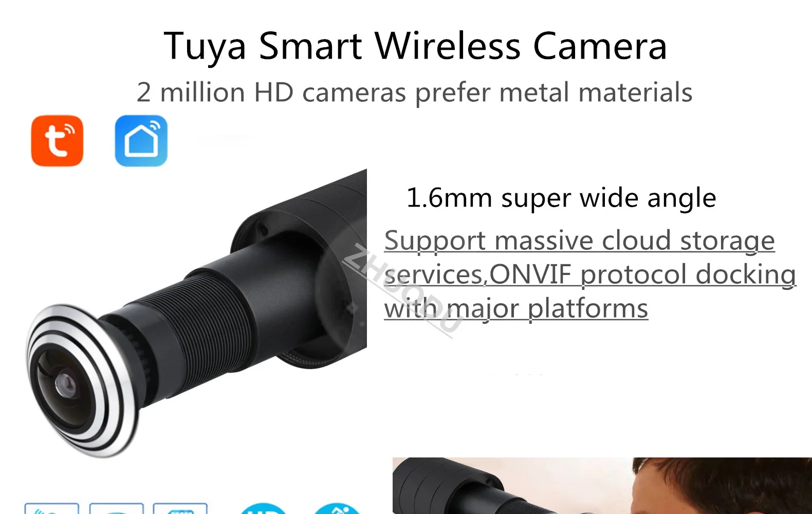Open the bottom photo of the mounted camera
Image resolution: width=812 pixels, height=514 pixels.
point(602,486)
